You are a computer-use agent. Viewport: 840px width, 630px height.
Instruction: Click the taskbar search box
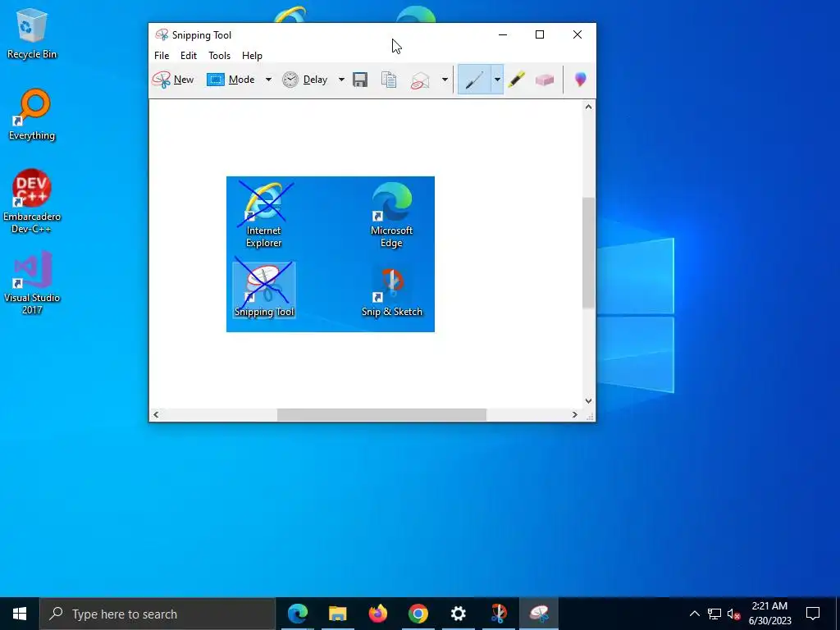(x=157, y=614)
